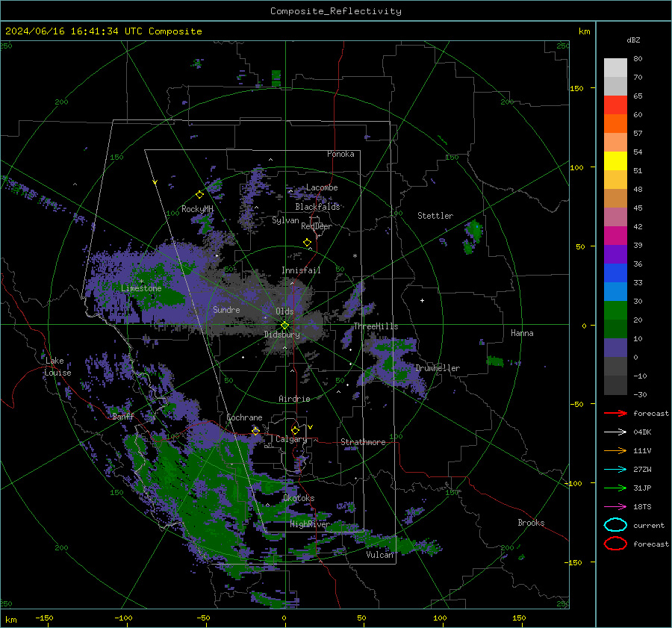The height and width of the screenshot is (628, 672).
Task: Click the Hanna city label
Action: 522,333
